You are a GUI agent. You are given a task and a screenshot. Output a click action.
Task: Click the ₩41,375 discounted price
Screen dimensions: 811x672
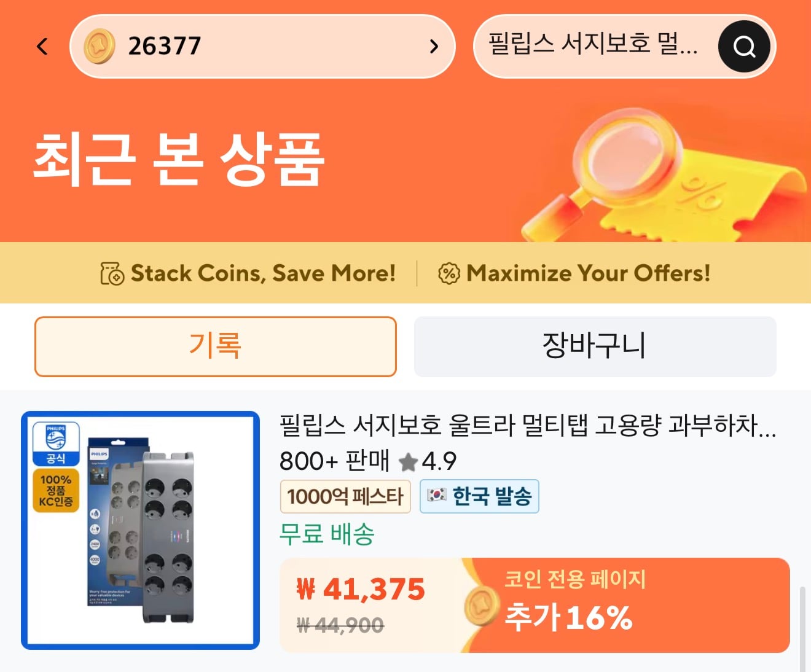[x=362, y=588]
